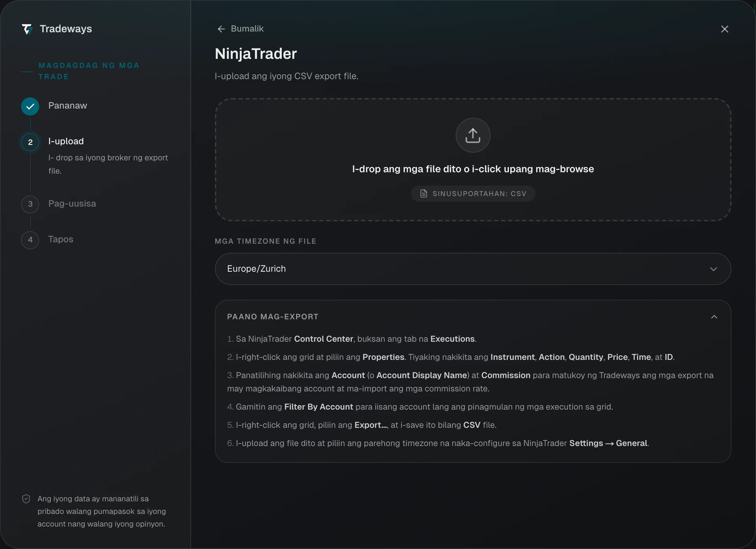This screenshot has height=549, width=756.
Task: Select step 3 circle for Pag-uusisa
Action: (x=30, y=204)
